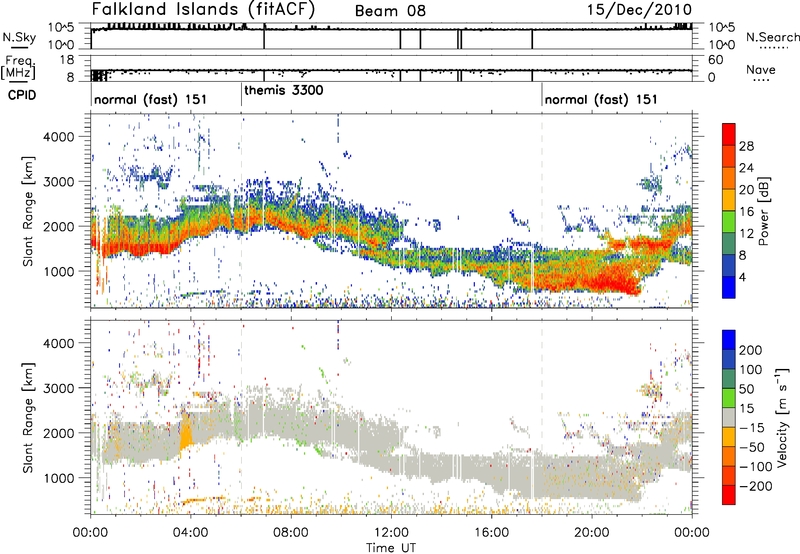800x554 pixels.
Task: Click the '60' tick on the Nave axis
Action: (x=715, y=60)
